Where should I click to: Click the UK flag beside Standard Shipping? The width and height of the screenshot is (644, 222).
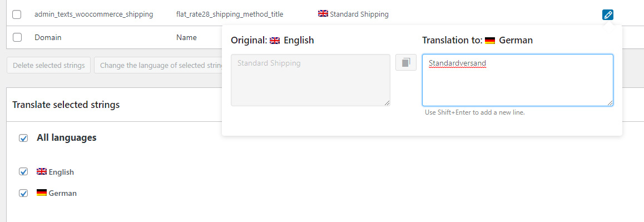pos(323,13)
